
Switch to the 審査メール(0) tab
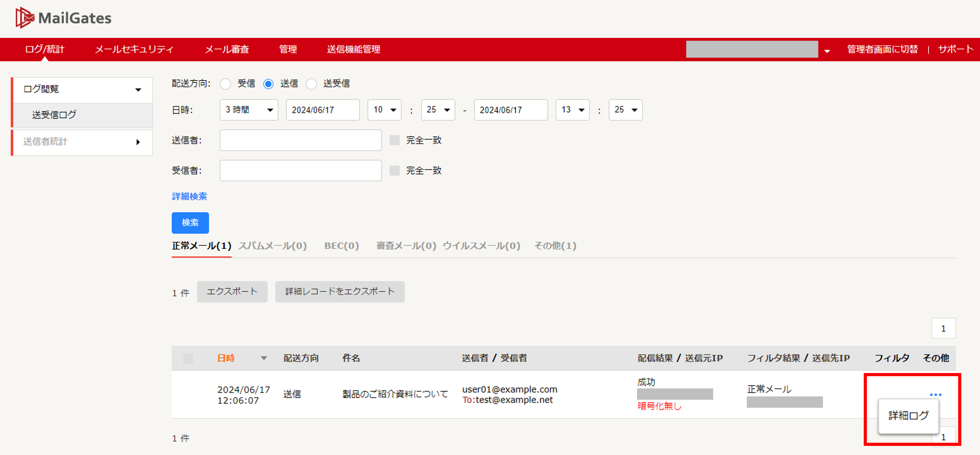click(406, 246)
